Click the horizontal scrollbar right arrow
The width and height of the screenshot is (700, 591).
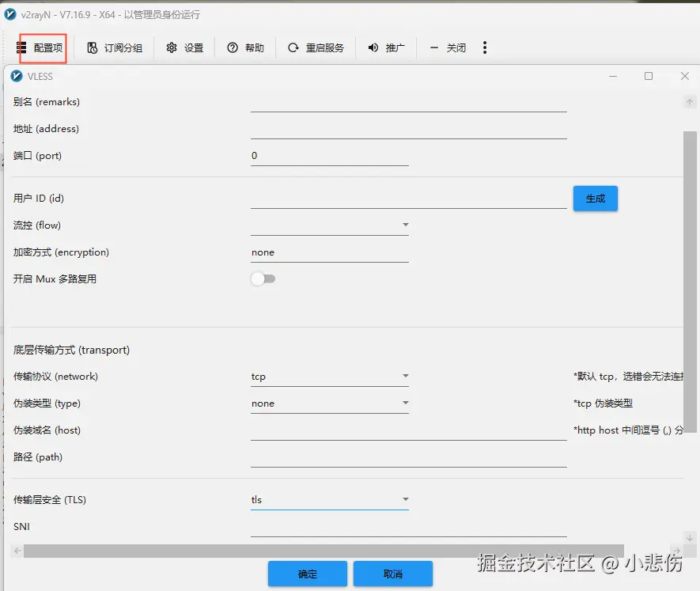(677, 551)
